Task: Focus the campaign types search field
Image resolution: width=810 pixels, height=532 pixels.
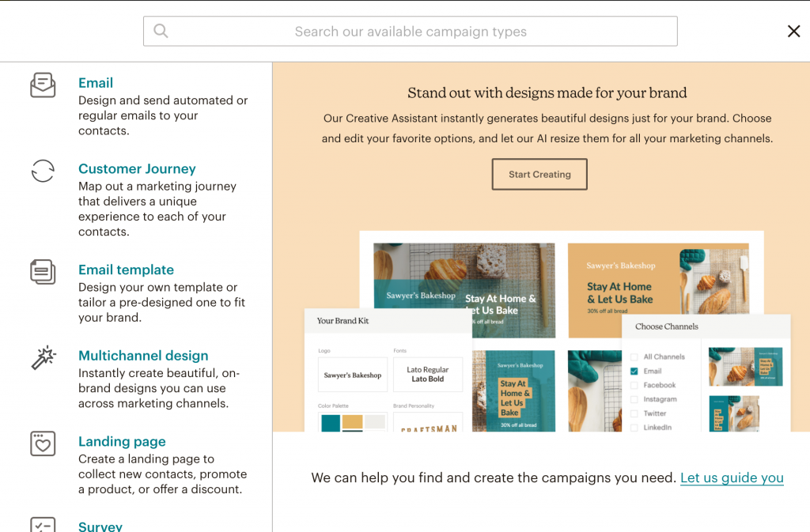Action: (x=411, y=31)
